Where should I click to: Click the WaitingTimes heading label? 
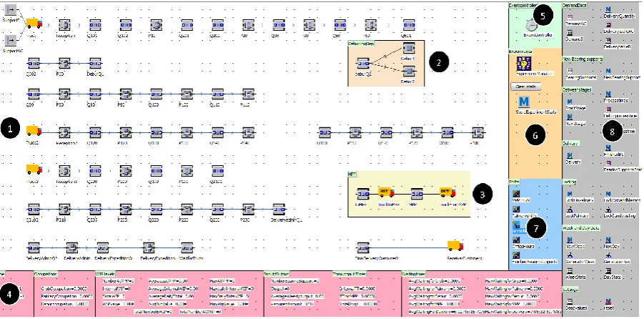click(x=415, y=273)
